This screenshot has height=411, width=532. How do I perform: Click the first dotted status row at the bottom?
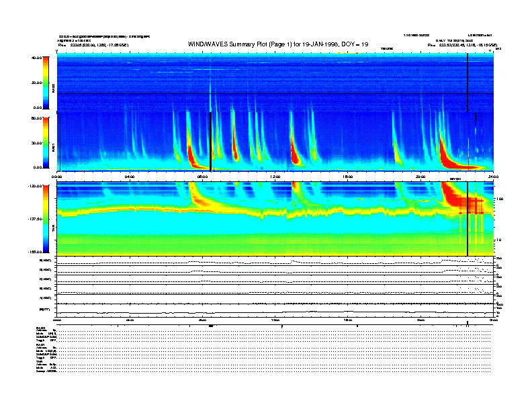click(273, 330)
